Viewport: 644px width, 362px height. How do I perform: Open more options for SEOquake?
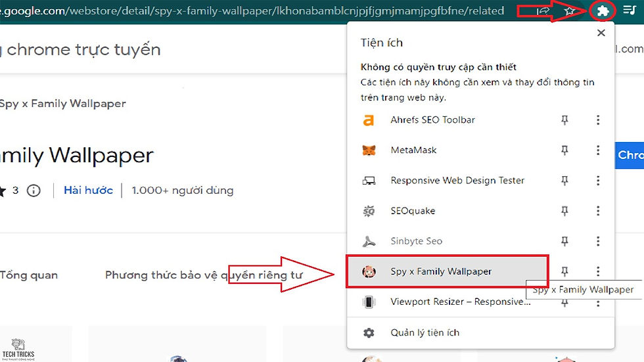pos(598,211)
